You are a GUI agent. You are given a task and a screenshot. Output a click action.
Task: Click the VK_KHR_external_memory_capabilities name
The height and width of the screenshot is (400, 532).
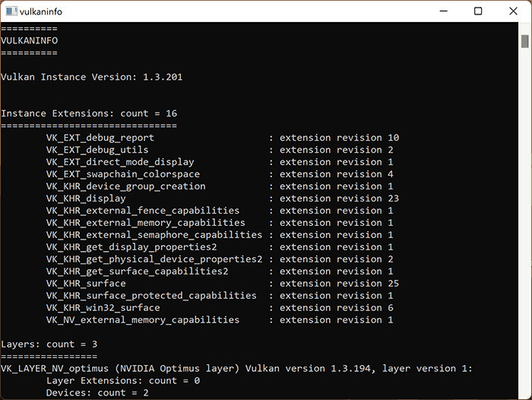tap(146, 223)
